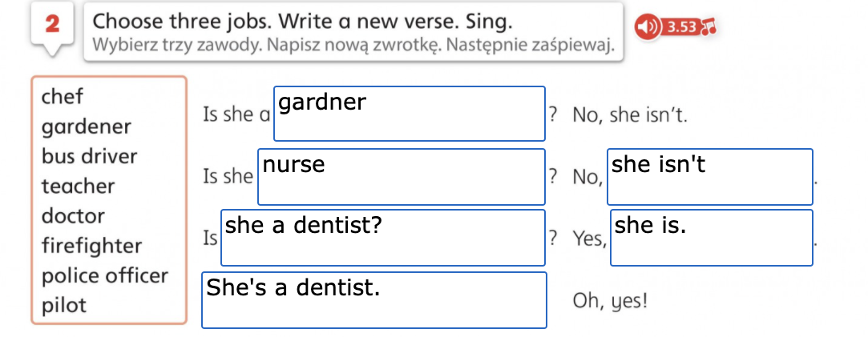The height and width of the screenshot is (337, 868).
Task: Click the input field containing "gardner"
Action: point(409,114)
